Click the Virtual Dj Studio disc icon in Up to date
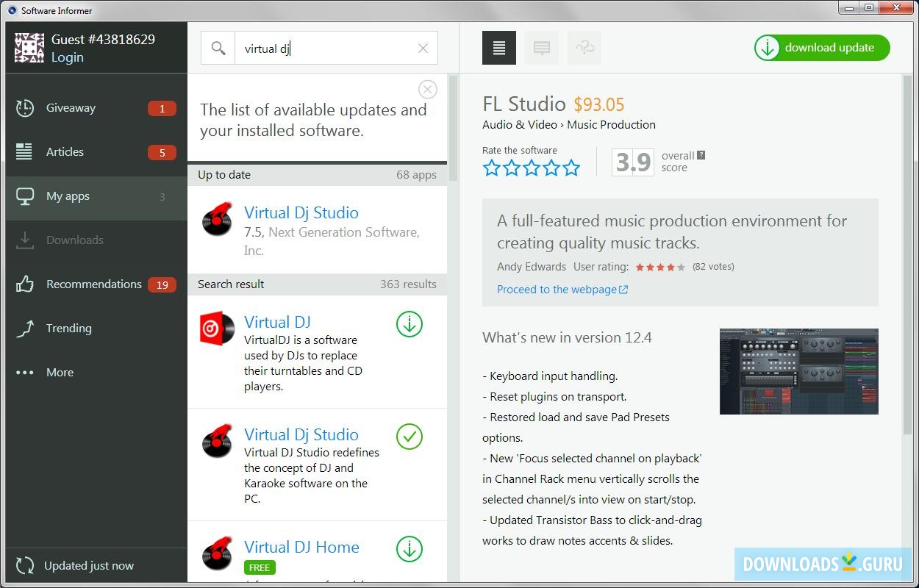This screenshot has height=588, width=919. pyautogui.click(x=218, y=220)
